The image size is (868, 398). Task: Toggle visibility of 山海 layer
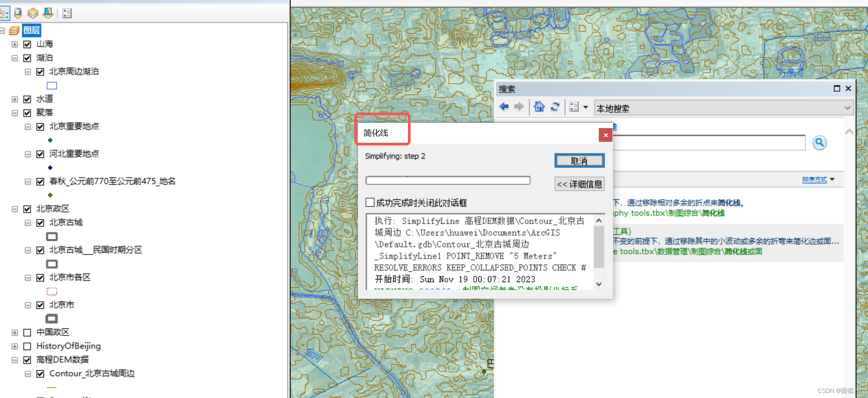click(x=27, y=44)
